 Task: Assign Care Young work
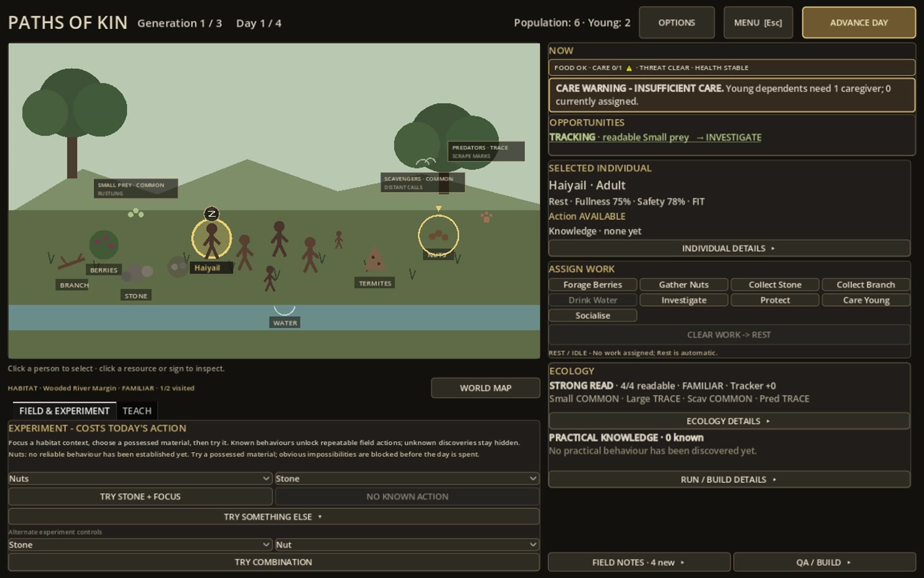(x=866, y=300)
